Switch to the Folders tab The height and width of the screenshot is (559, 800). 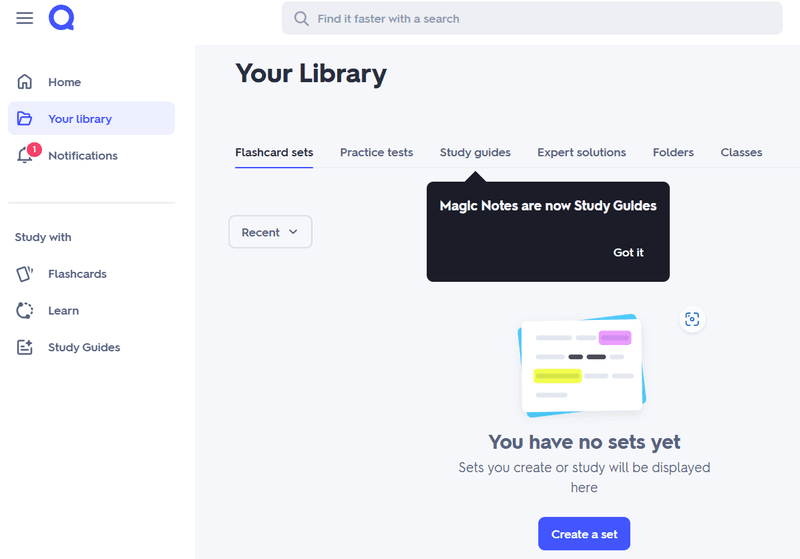[673, 153]
